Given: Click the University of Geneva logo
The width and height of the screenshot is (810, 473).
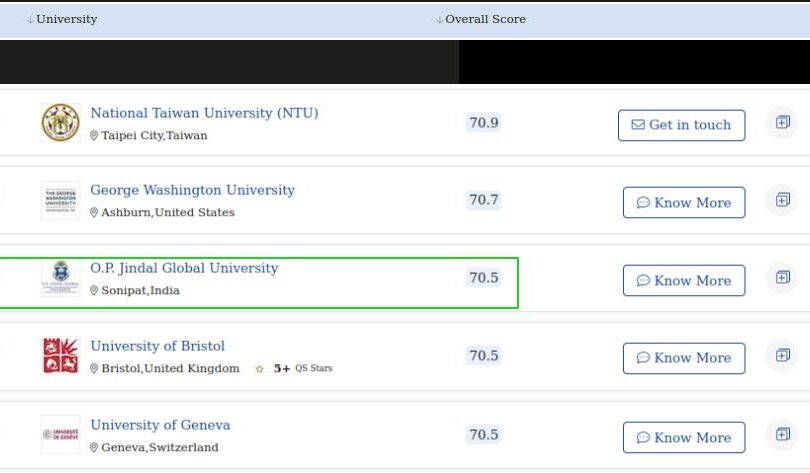Looking at the screenshot, I should (x=60, y=434).
